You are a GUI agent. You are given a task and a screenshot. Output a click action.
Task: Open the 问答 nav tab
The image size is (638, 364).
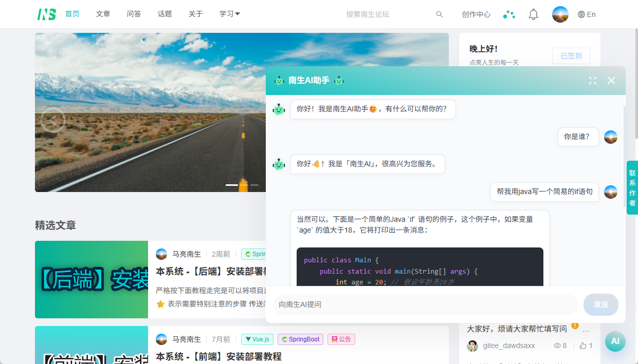[134, 14]
